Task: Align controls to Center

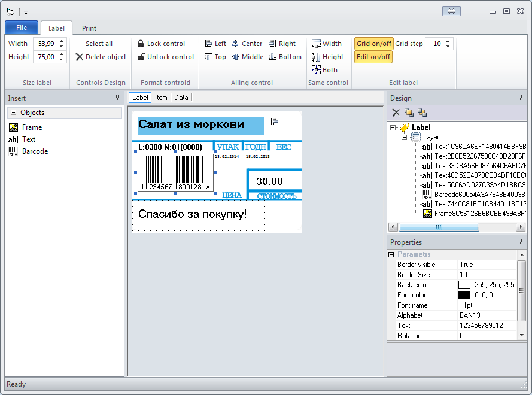Action: click(236, 44)
